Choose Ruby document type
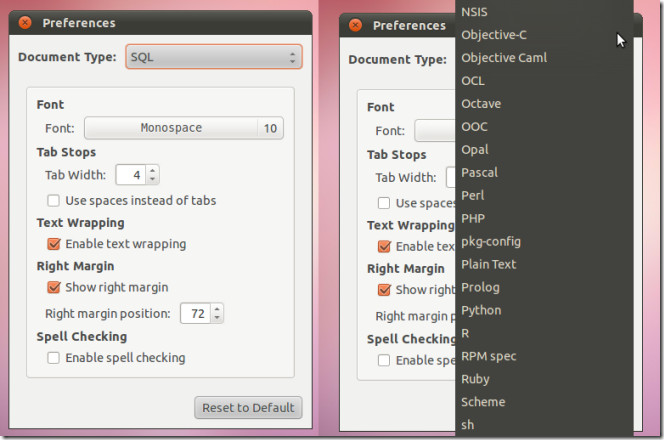 click(x=544, y=379)
